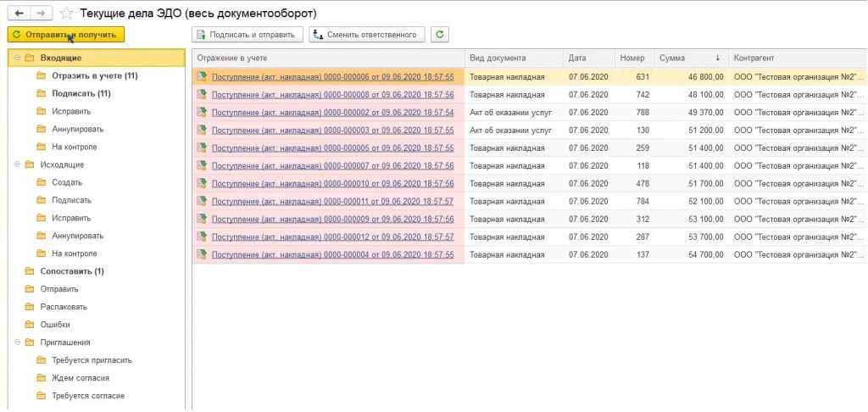Open link Поступление 0000-000011
Viewport: 868px width, 412px height.
coord(332,201)
